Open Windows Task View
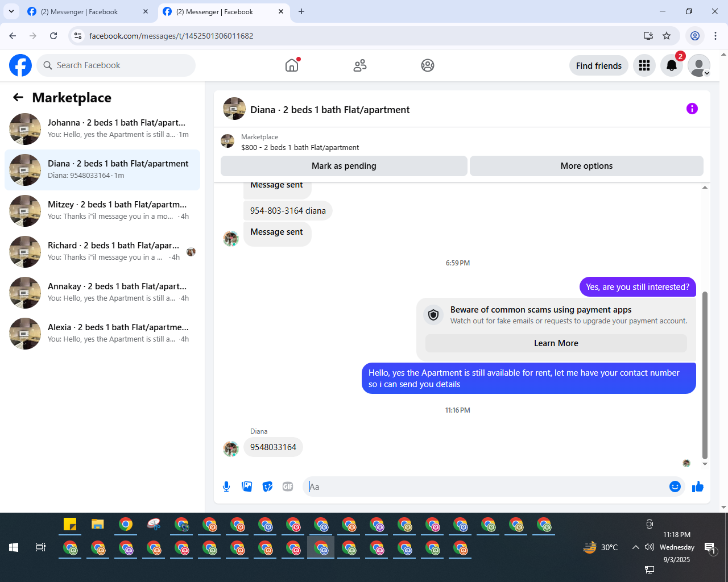Viewport: 728px width, 582px height. coord(41,547)
